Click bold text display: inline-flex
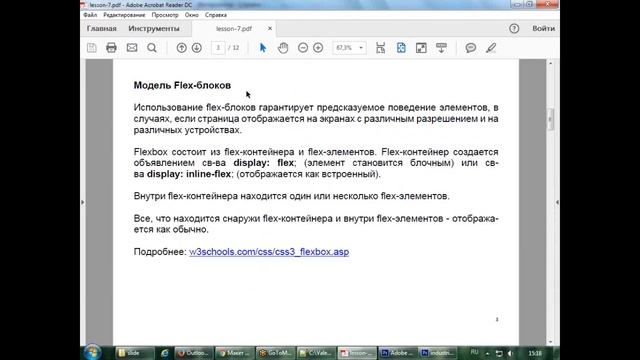 189,174
